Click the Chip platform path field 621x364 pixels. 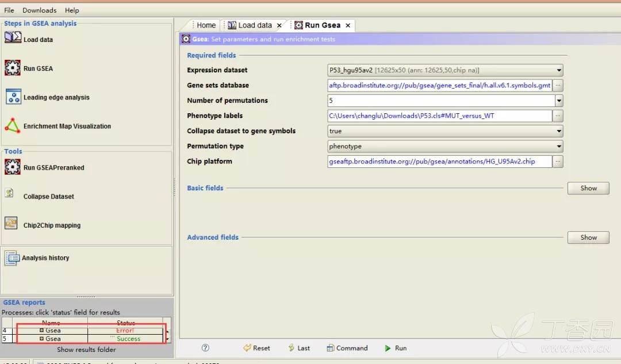coord(440,161)
